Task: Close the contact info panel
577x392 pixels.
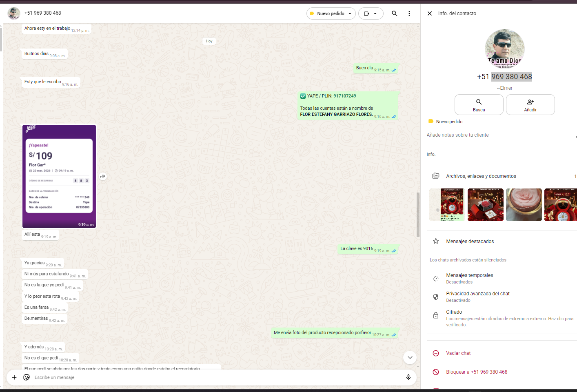Action: pos(429,13)
